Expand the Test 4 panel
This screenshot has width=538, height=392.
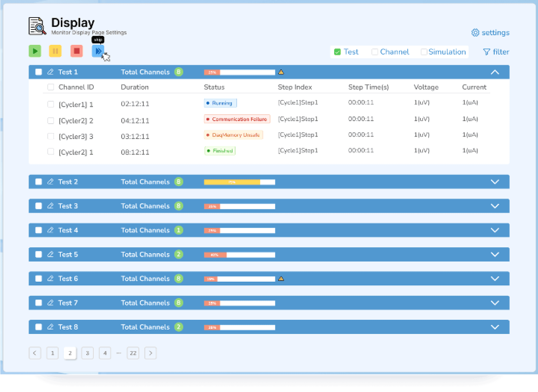click(x=495, y=230)
